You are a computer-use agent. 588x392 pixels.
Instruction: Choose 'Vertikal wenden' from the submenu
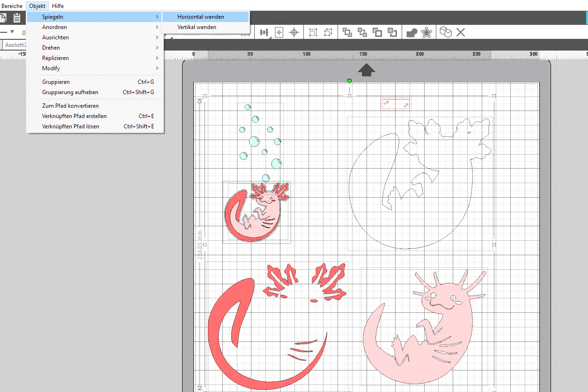(197, 27)
